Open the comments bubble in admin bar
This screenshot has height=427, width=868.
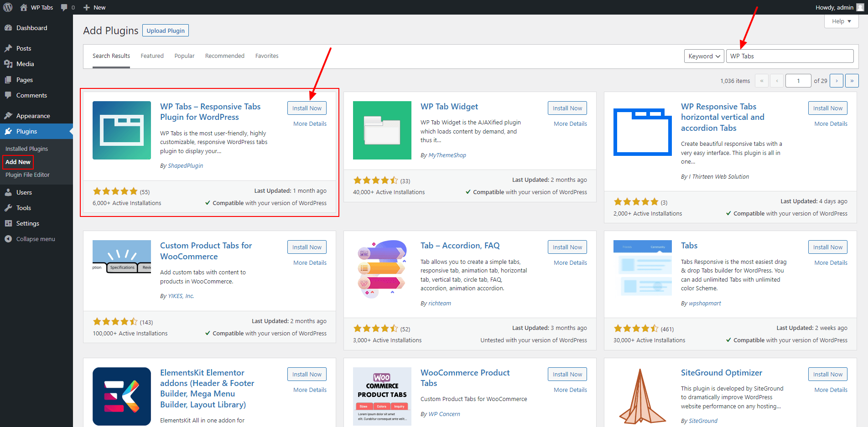[64, 7]
